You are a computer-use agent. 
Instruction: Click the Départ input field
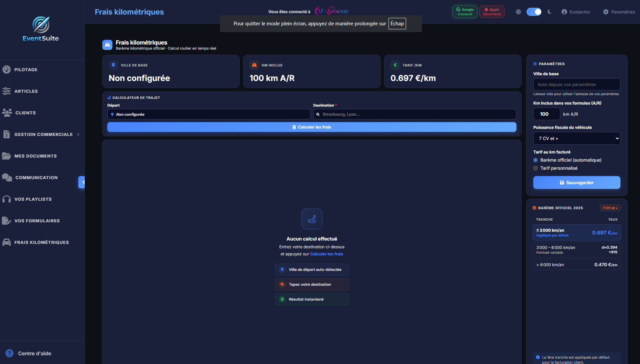209,114
